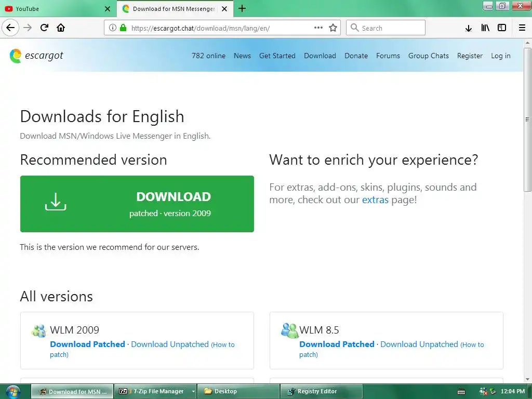Image resolution: width=532 pixels, height=399 pixels.
Task: Click Download Unpatched for WLM 8.5
Action: point(419,344)
